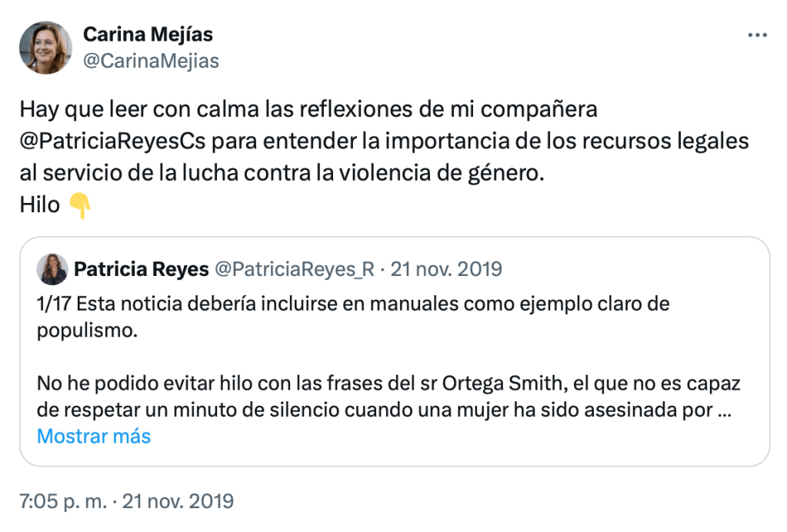Image resolution: width=787 pixels, height=532 pixels.
Task: Open the quoted tweet's 21 nov. 2019 date
Action: coord(447,269)
